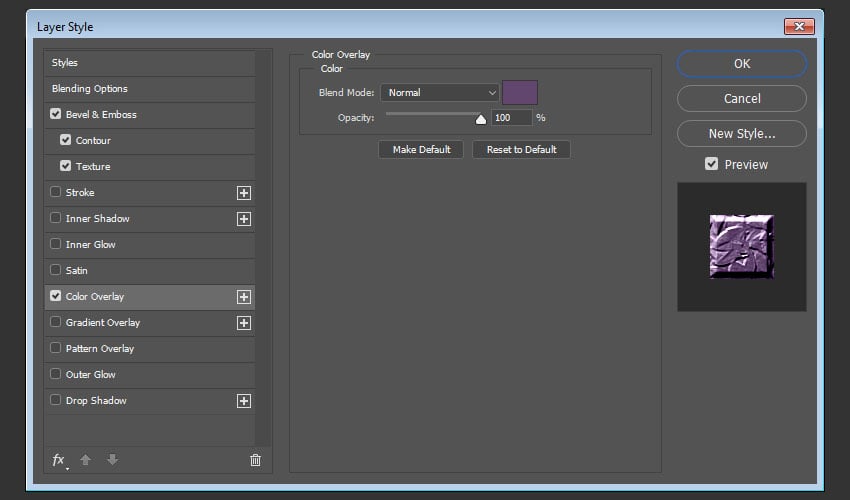Click Reset to Default button
The height and width of the screenshot is (500, 850).
click(521, 150)
